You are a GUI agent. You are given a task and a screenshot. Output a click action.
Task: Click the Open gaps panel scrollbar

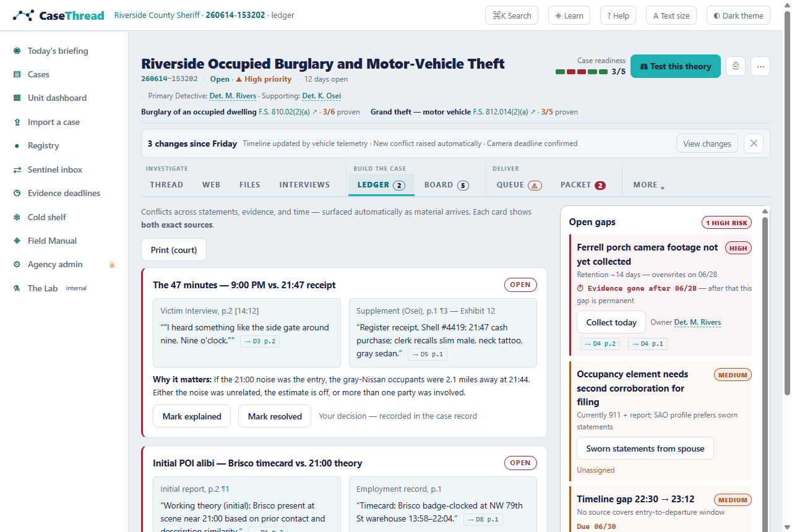coord(765,368)
